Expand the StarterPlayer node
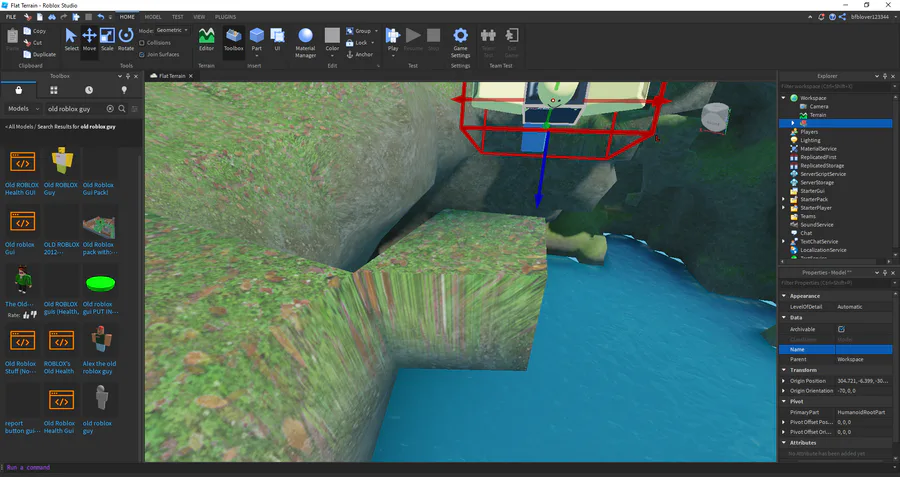This screenshot has width=900, height=477. pyautogui.click(x=783, y=208)
